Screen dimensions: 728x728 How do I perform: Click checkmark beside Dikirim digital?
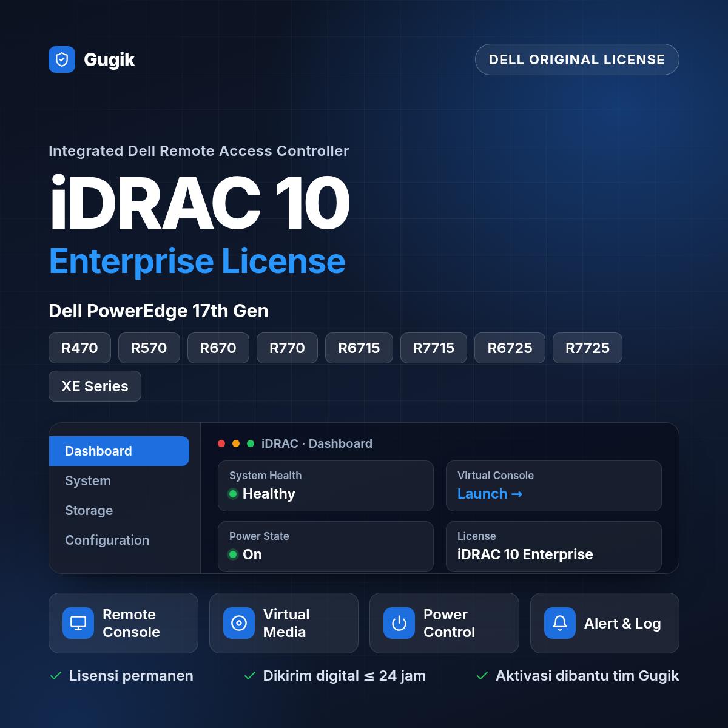point(249,676)
